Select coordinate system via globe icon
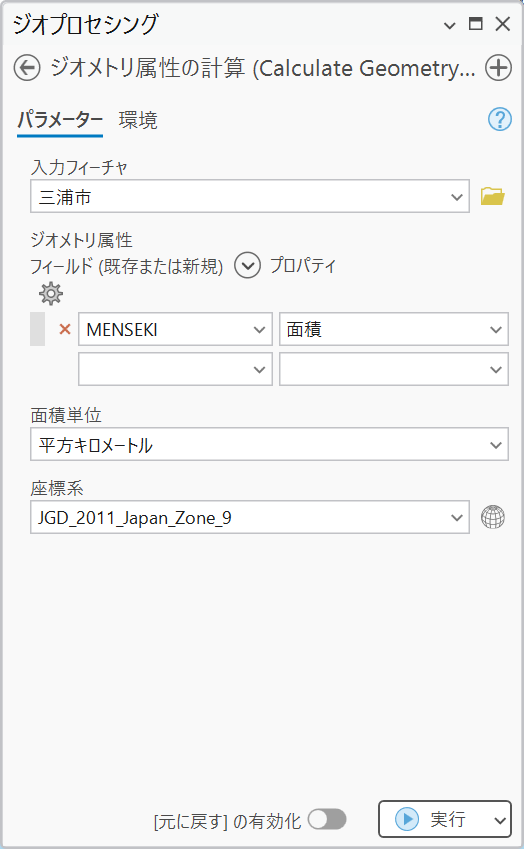Screen dimensions: 524x849 point(493,517)
